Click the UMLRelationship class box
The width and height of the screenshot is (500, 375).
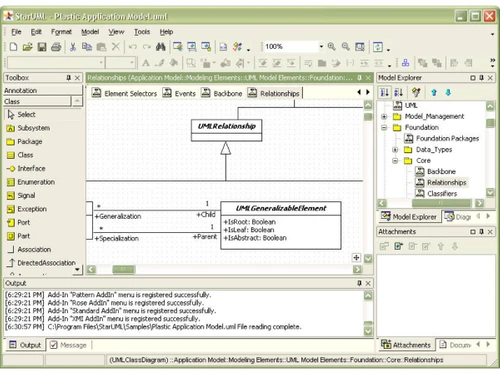point(227,130)
